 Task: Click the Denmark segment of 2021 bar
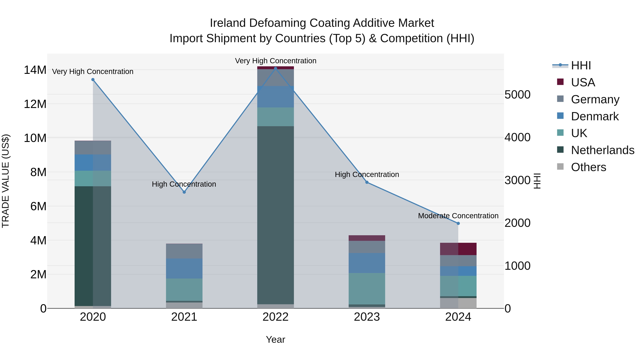pyautogui.click(x=184, y=268)
